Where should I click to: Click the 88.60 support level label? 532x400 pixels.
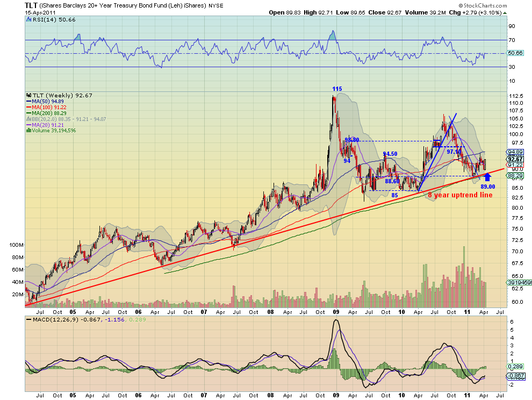click(x=391, y=181)
